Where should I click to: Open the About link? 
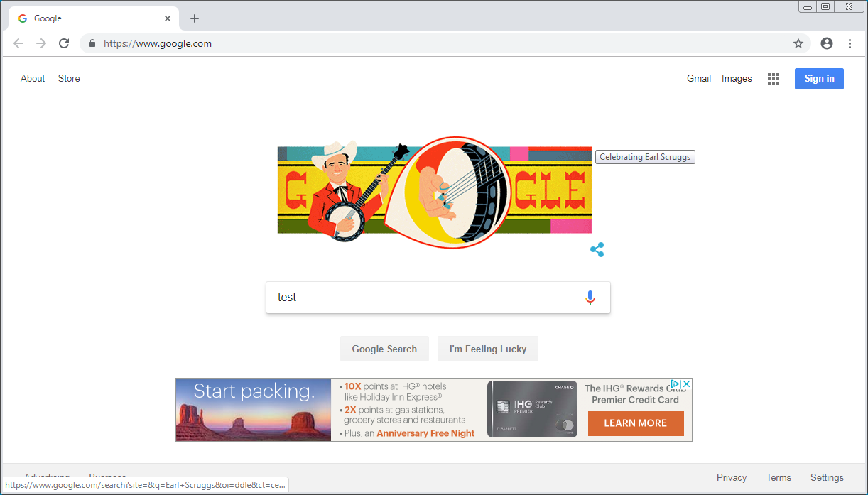pos(33,79)
